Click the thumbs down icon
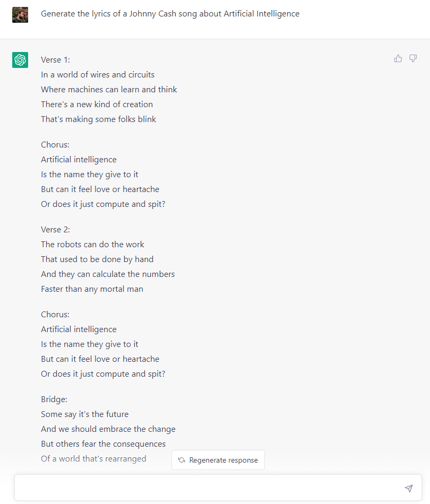The height and width of the screenshot is (504, 430). coord(413,58)
